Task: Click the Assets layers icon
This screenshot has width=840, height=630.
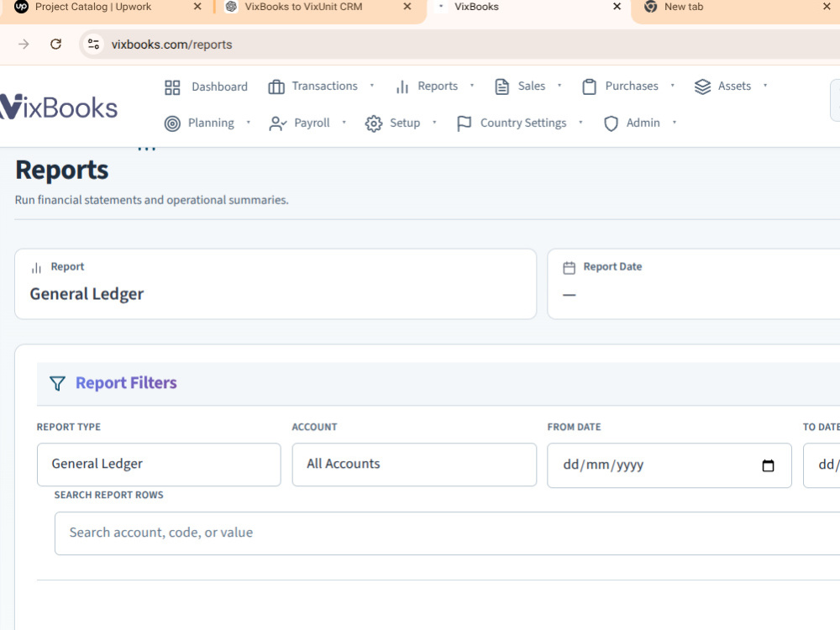Action: [702, 87]
